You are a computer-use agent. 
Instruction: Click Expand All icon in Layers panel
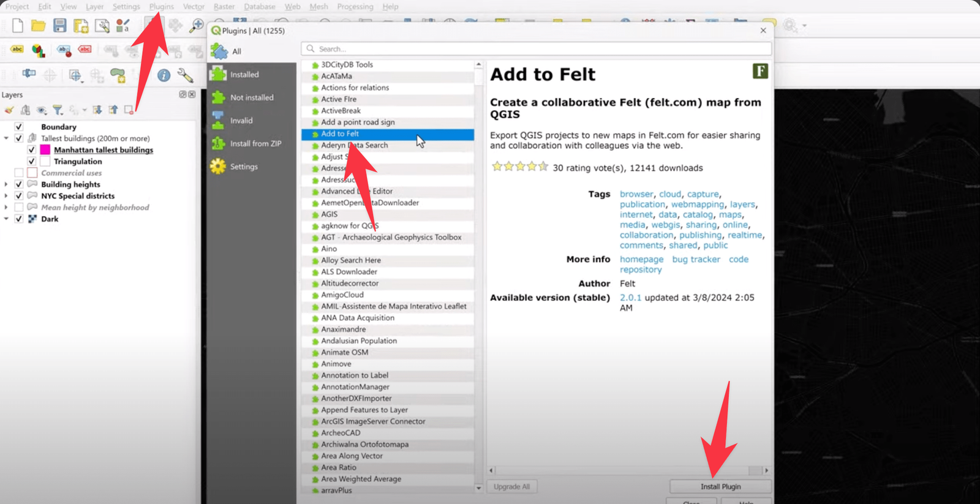pyautogui.click(x=97, y=110)
